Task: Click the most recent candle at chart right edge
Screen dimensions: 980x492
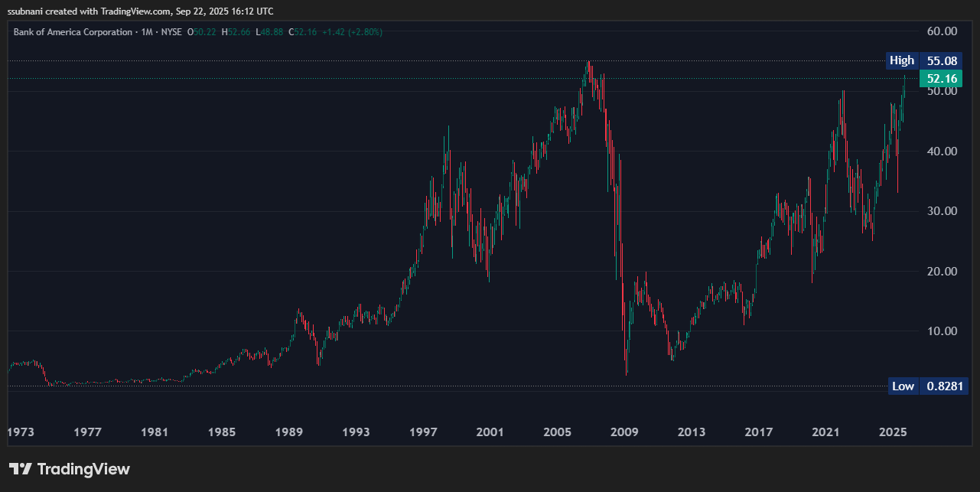Action: tap(905, 88)
